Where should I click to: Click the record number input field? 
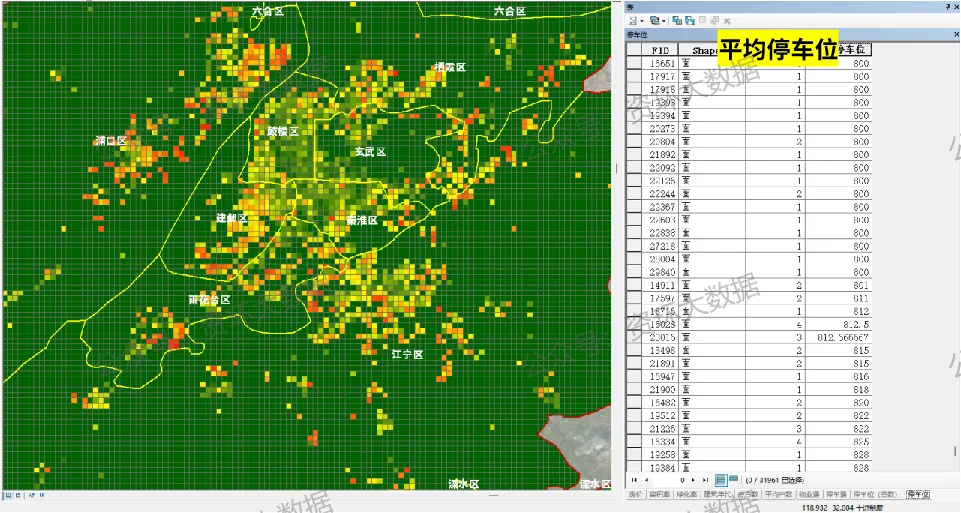[669, 480]
